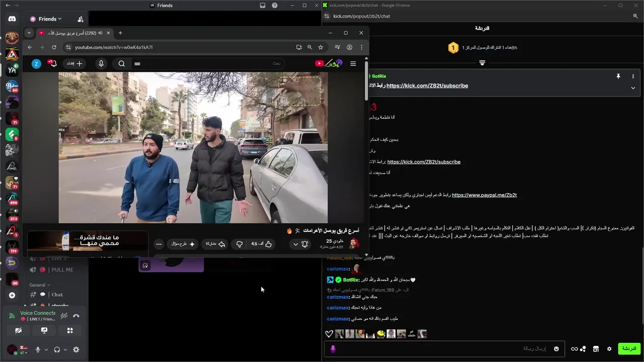Image resolution: width=644 pixels, height=362 pixels.
Task: Search YouTube with voice microphone
Action: (101, 63)
